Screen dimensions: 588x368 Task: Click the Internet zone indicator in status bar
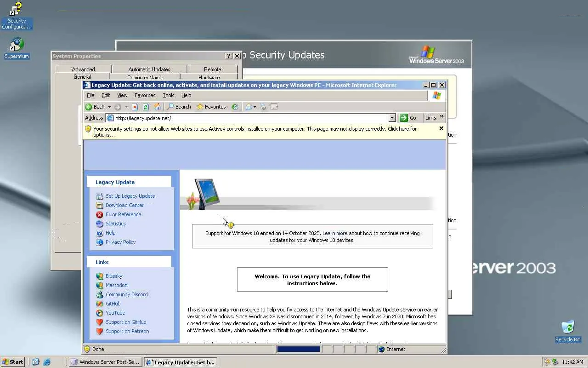tap(392, 349)
